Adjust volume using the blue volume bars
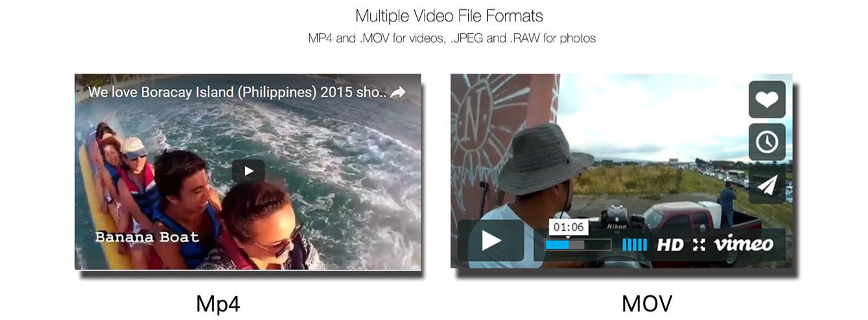 (635, 245)
